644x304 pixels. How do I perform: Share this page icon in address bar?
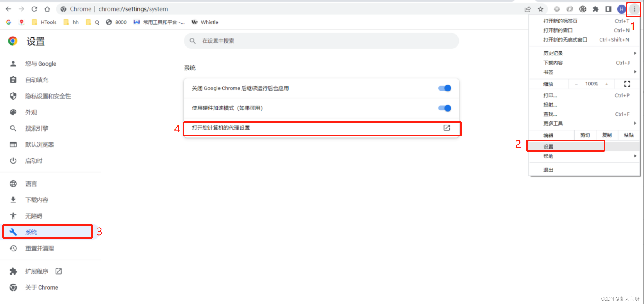(528, 9)
